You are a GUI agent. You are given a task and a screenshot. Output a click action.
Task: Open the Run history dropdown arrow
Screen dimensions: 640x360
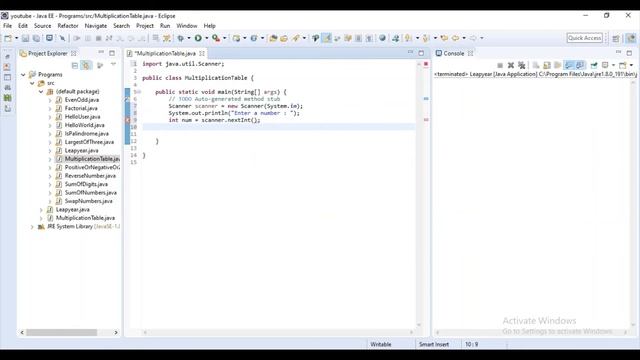pos(207,38)
